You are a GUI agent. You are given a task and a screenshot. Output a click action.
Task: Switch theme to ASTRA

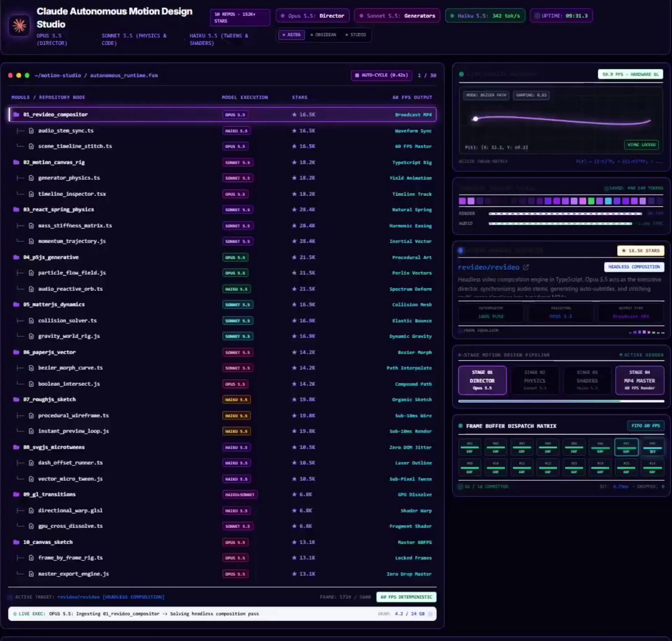(291, 35)
